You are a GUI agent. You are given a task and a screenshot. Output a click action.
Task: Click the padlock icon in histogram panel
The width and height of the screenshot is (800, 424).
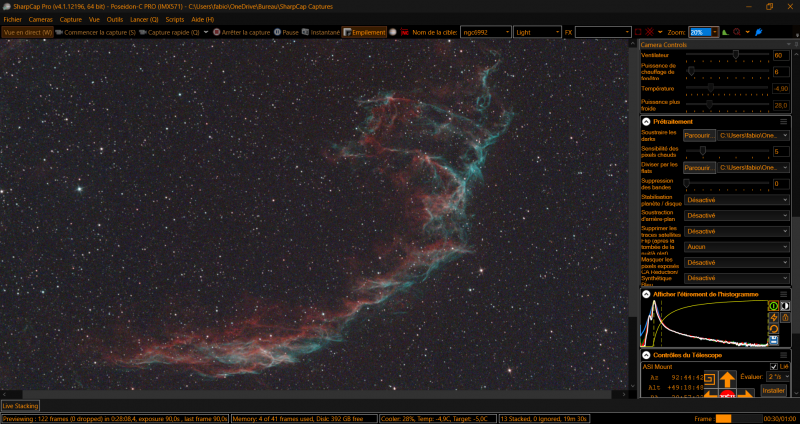click(785, 317)
